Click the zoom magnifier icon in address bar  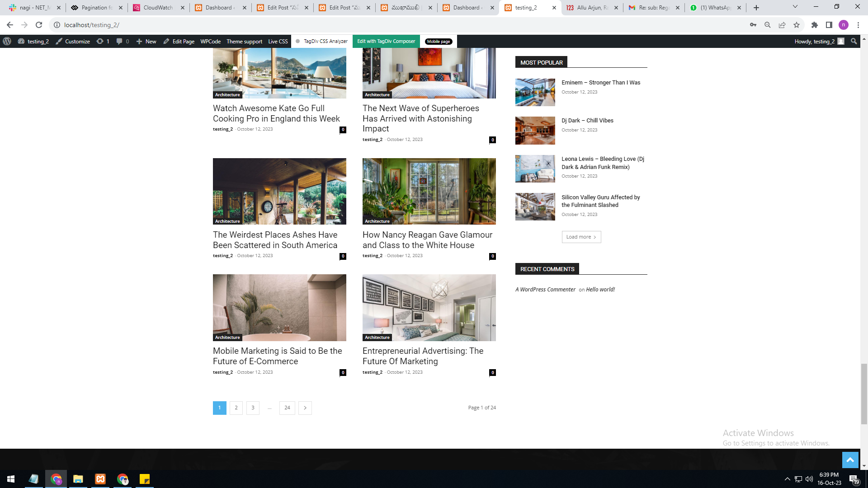pos(768,25)
